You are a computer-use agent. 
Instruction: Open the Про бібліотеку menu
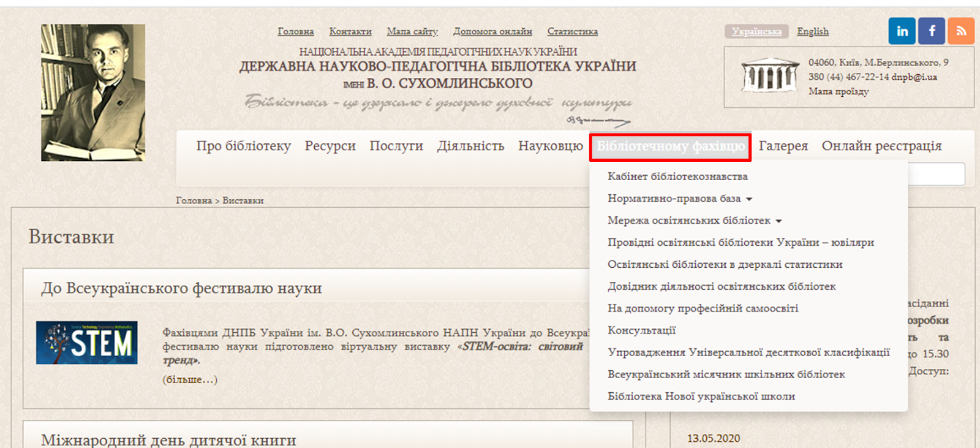click(x=243, y=146)
